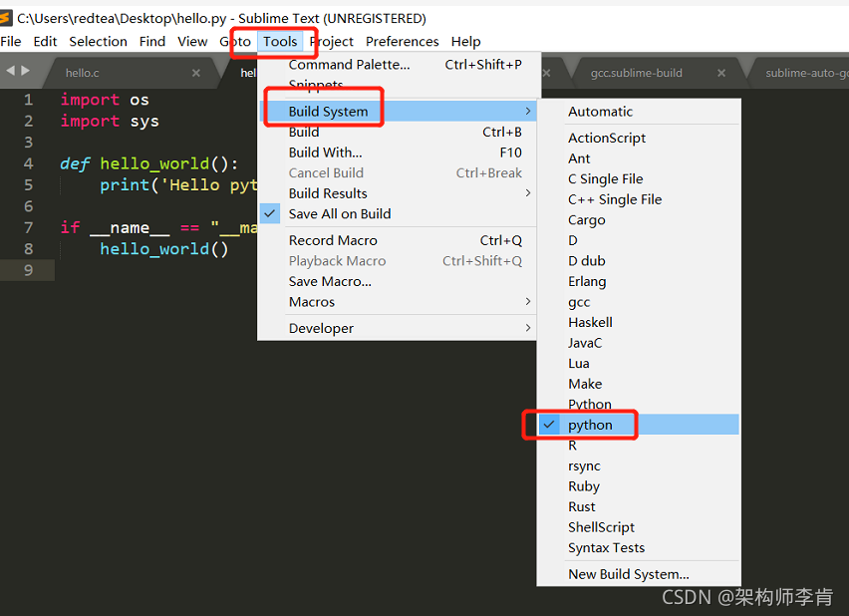Image resolution: width=849 pixels, height=616 pixels.
Task: Select R build system
Action: [x=639, y=446]
